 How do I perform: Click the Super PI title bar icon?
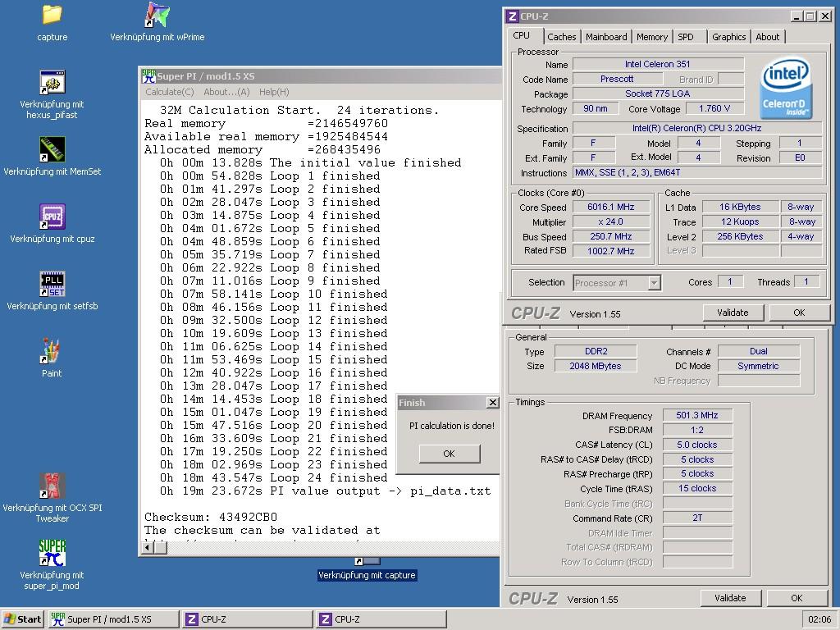click(x=148, y=76)
